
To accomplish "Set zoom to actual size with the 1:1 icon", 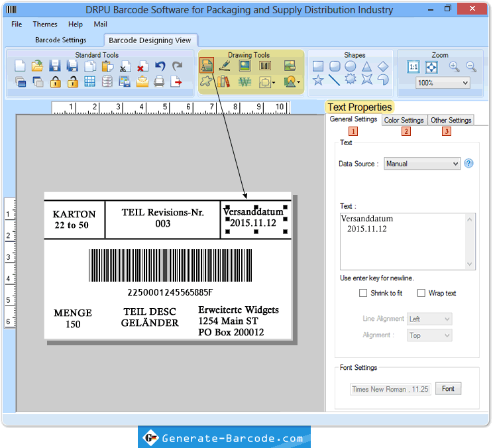I will [413, 67].
